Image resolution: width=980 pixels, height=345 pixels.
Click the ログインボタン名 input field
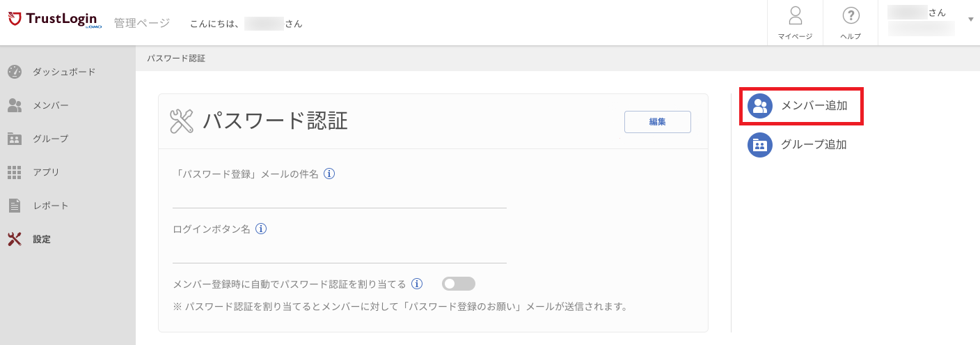coord(340,252)
